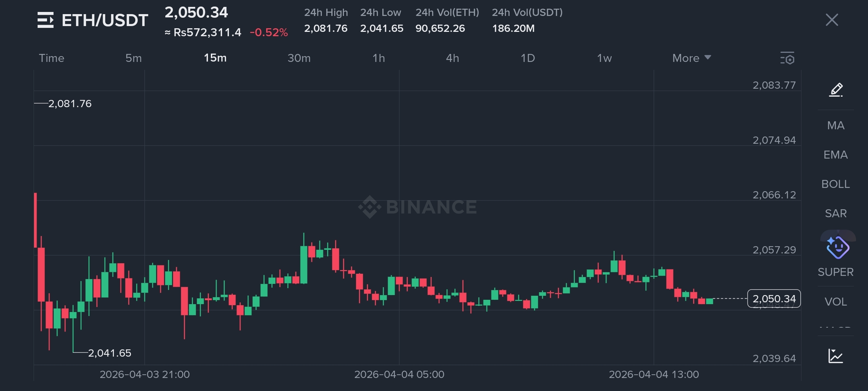Switch to the 1h interval tab

pos(379,58)
